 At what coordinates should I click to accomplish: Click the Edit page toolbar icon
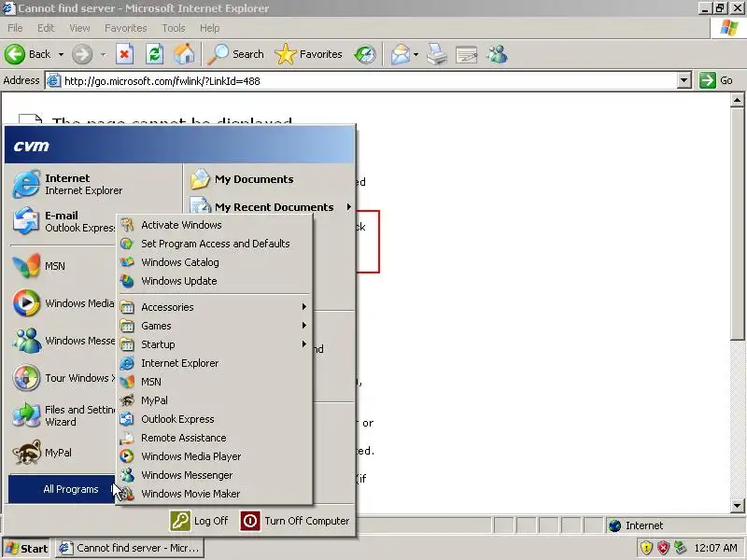(466, 54)
